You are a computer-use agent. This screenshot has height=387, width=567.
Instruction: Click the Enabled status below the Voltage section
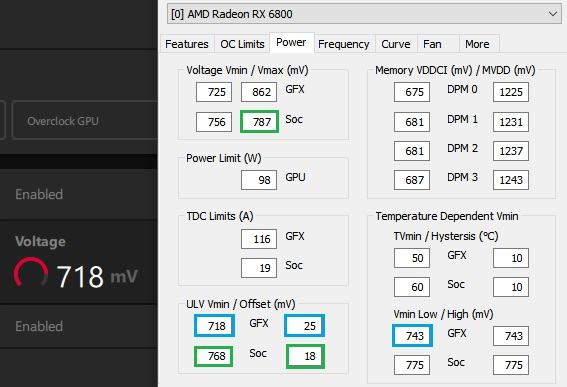[39, 327]
